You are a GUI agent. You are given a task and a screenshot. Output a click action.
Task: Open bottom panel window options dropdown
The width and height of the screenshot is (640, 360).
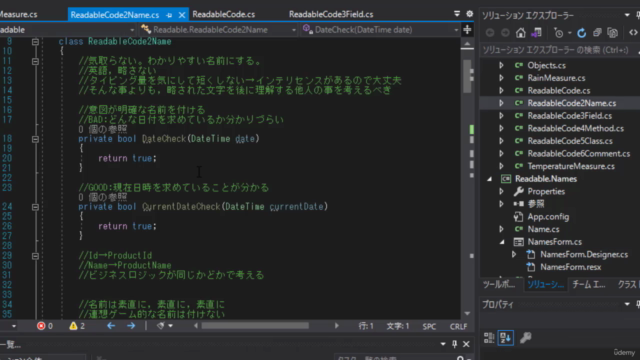click(x=443, y=344)
